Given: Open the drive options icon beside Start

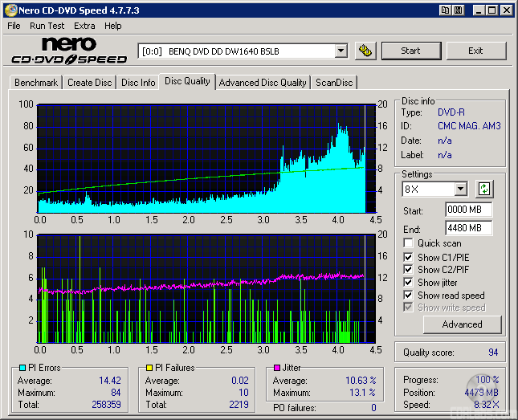Looking at the screenshot, I should (x=365, y=51).
